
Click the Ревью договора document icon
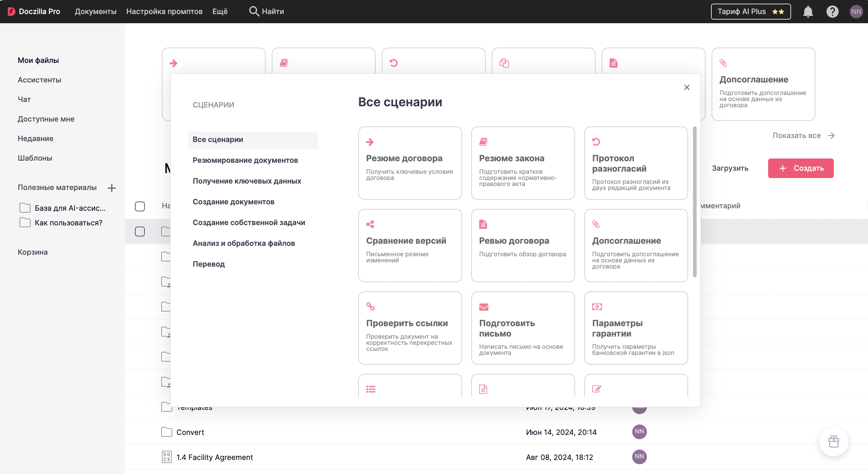pos(483,224)
